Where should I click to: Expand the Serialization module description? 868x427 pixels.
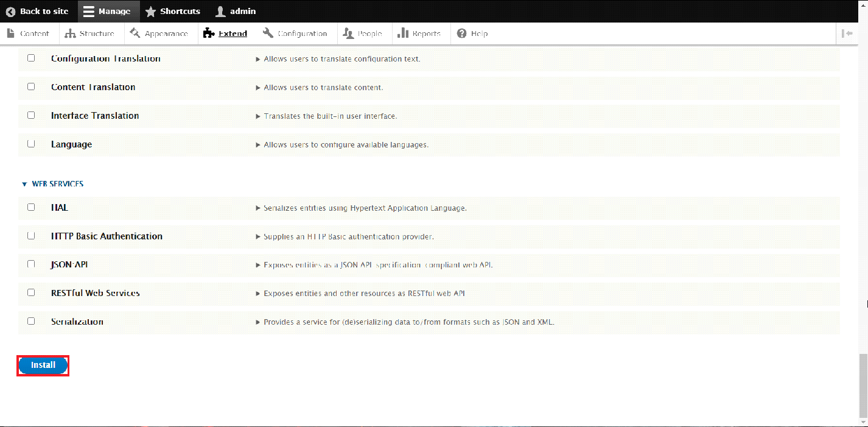coord(258,322)
